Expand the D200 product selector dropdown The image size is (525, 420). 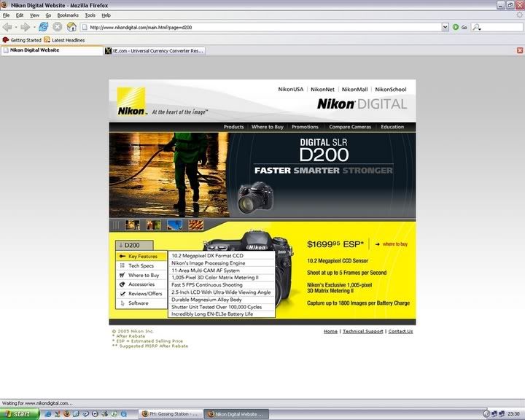(134, 245)
